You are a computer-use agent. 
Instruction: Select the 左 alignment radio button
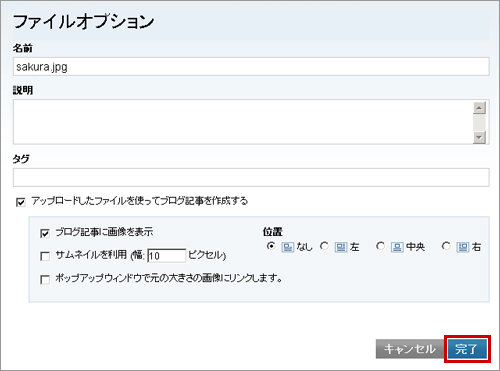coord(324,246)
